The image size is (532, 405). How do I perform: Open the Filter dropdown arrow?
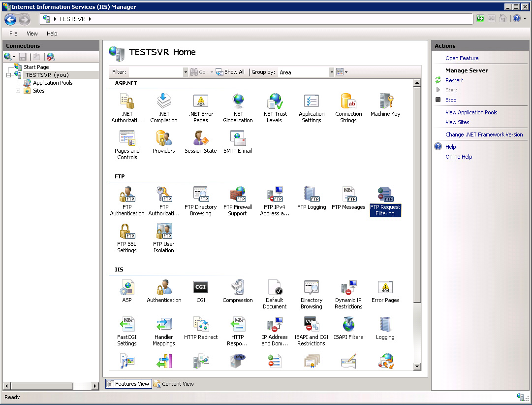coord(185,72)
